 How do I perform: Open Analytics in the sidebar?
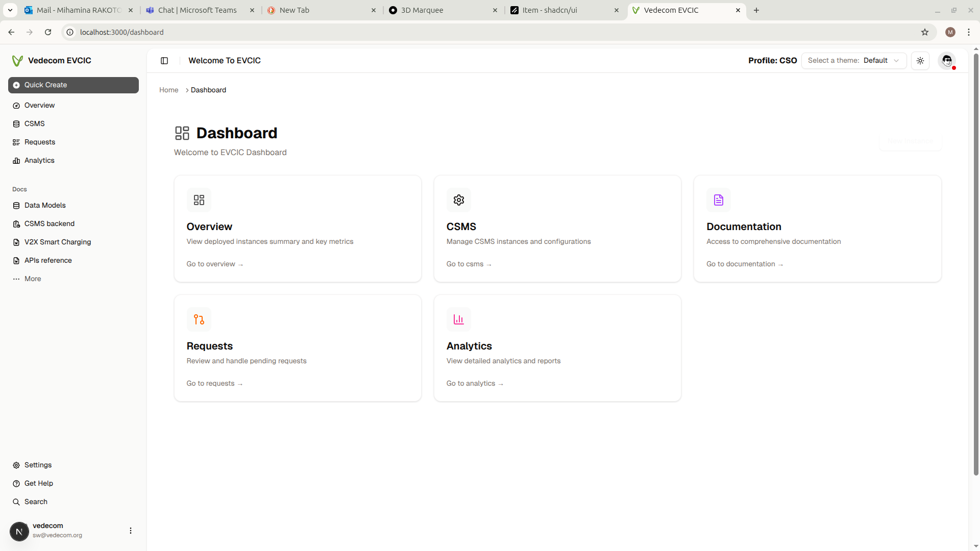39,161
